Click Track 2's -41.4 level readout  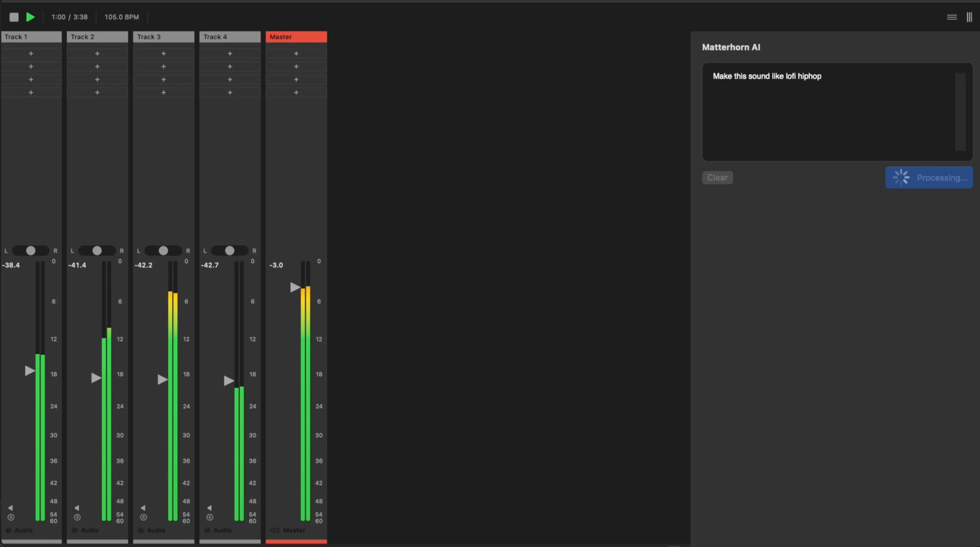click(x=77, y=265)
